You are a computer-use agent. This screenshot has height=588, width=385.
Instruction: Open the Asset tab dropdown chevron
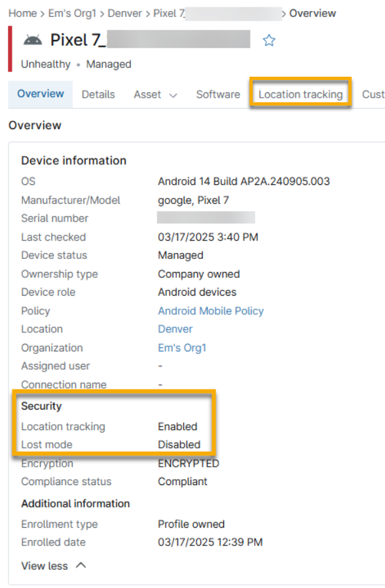[173, 95]
